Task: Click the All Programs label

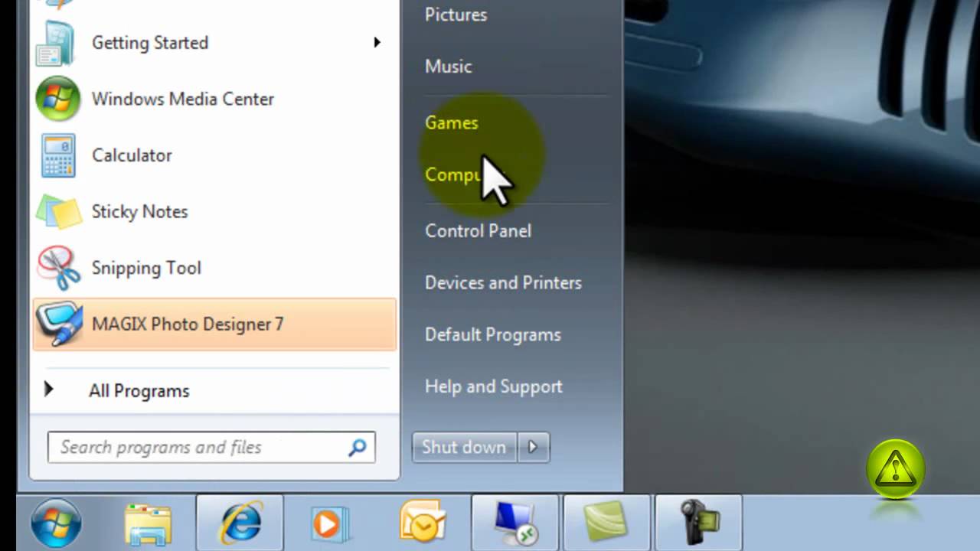Action: pos(139,391)
